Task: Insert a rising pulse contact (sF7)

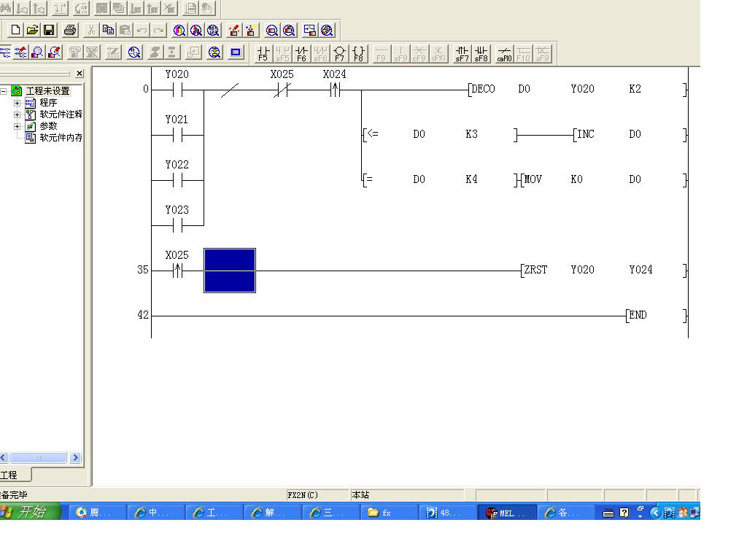Action: 462,53
